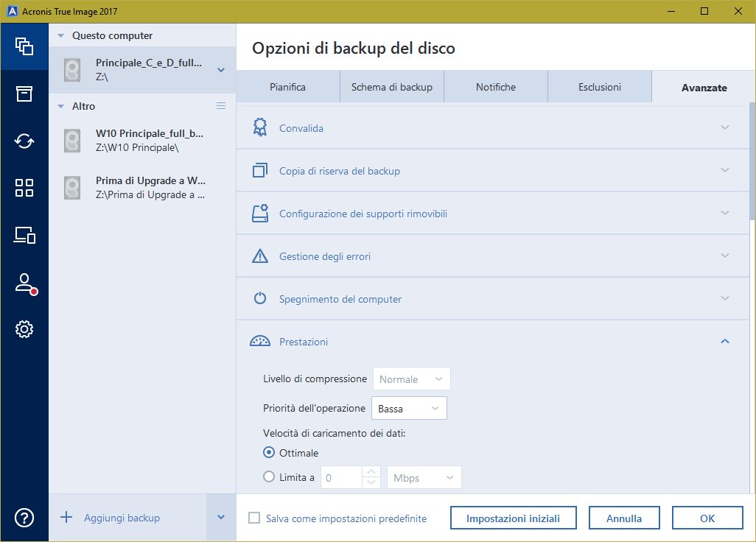Viewport: 756px width, 542px height.
Task: Open the Settings gear icon
Action: pyautogui.click(x=24, y=329)
